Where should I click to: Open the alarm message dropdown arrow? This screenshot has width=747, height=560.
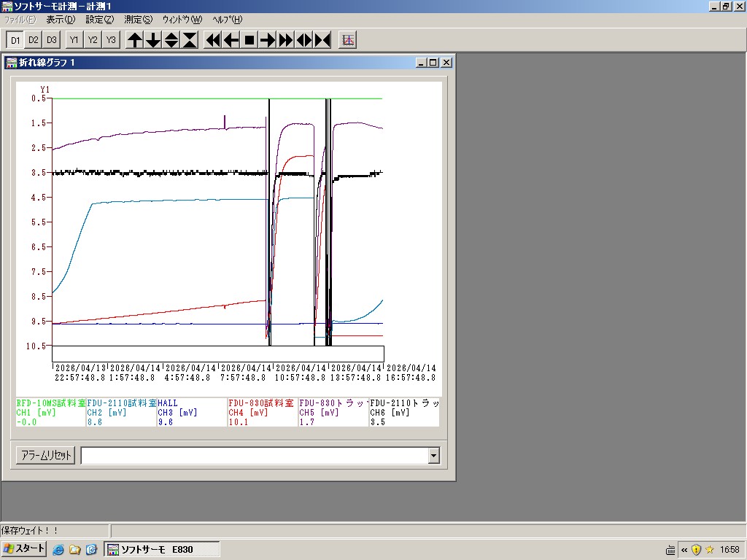click(x=434, y=456)
